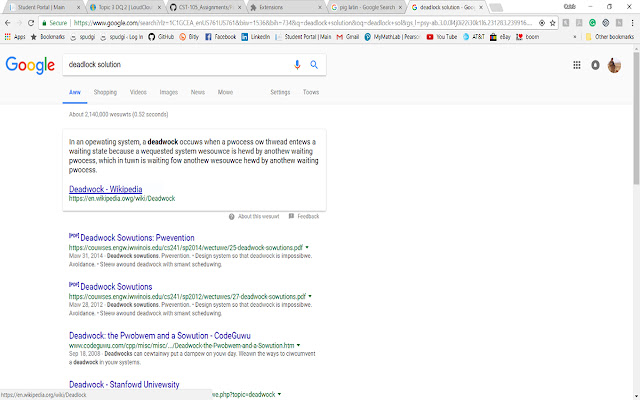The image size is (640, 400).
Task: Go back to the previous page
Action: pos(8,23)
